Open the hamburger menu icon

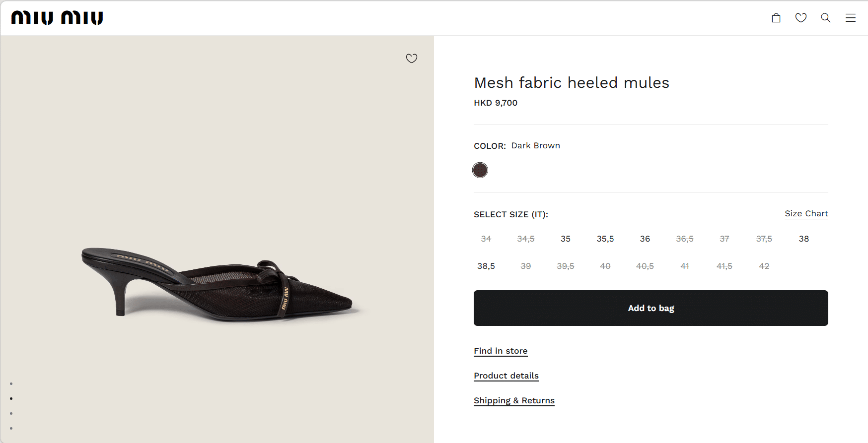[851, 18]
